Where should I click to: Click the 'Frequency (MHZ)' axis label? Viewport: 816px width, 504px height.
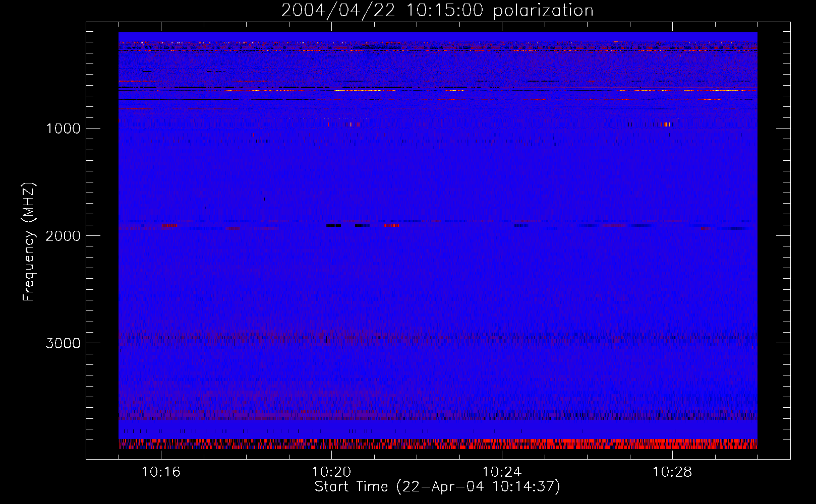29,242
